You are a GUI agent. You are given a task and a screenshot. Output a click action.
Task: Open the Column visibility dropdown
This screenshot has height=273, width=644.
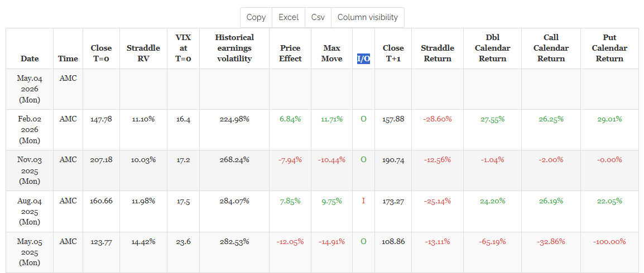tap(368, 17)
